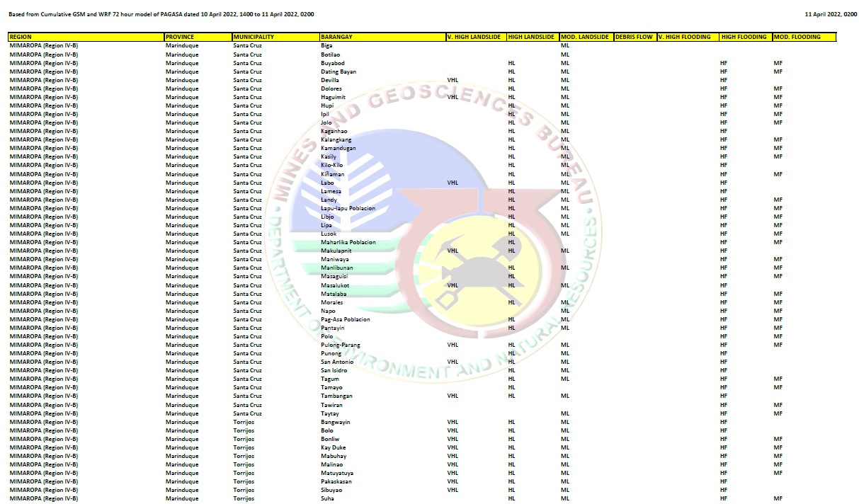Select the HIGH LANDSLIDE column header
The width and height of the screenshot is (859, 504).
(x=533, y=37)
